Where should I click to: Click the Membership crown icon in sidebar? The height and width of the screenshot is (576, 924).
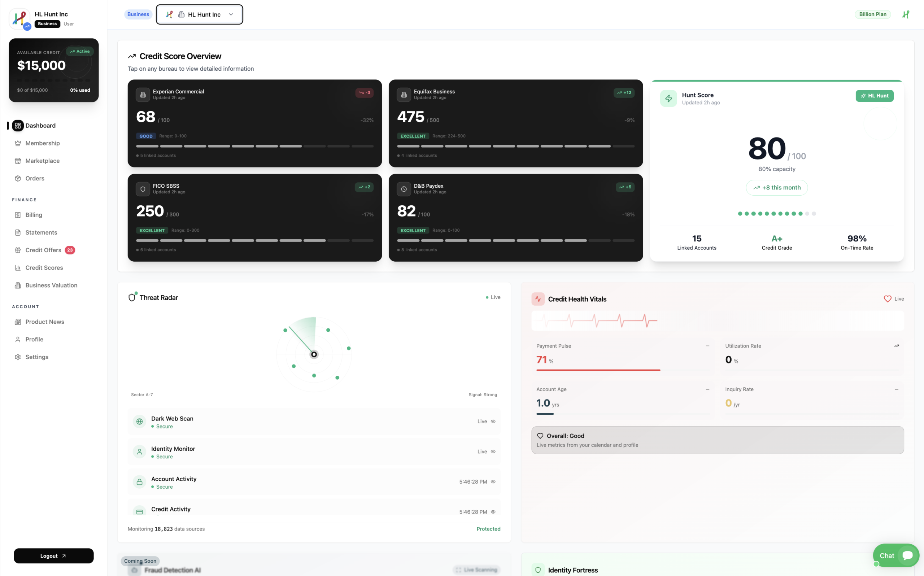pyautogui.click(x=18, y=143)
